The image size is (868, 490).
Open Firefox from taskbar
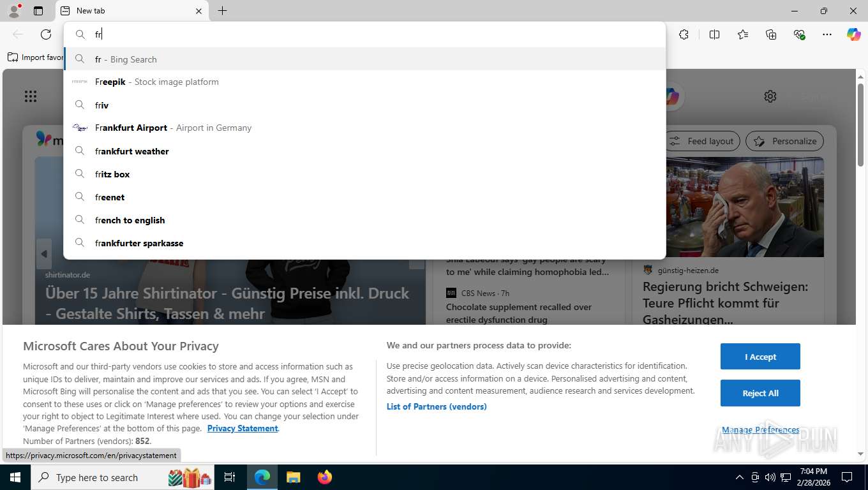(x=324, y=477)
